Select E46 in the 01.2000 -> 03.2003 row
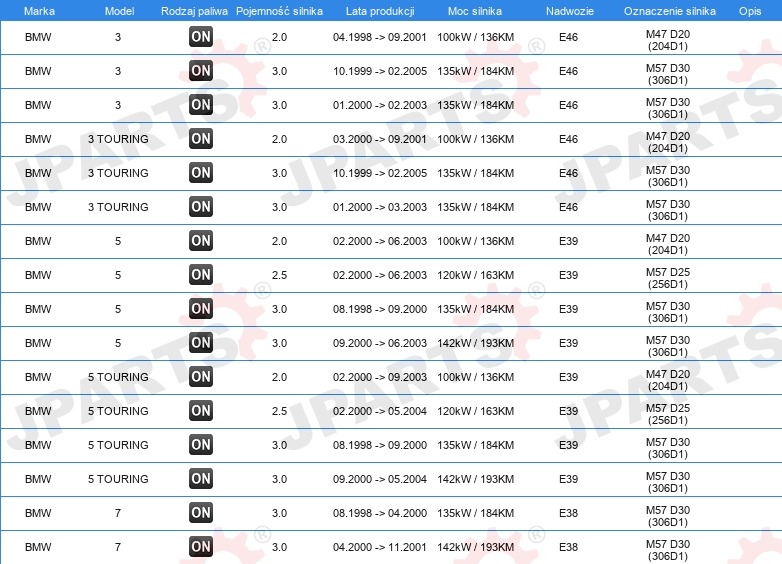 tap(569, 207)
